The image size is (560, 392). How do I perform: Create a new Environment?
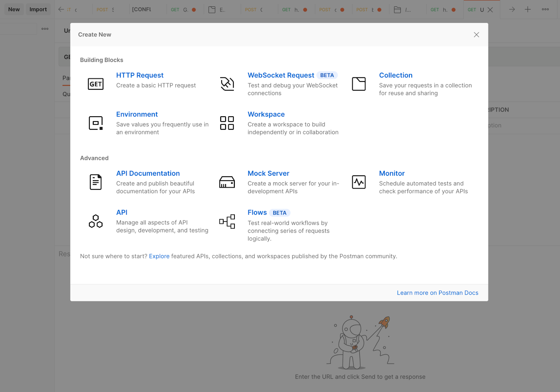pyautogui.click(x=137, y=114)
